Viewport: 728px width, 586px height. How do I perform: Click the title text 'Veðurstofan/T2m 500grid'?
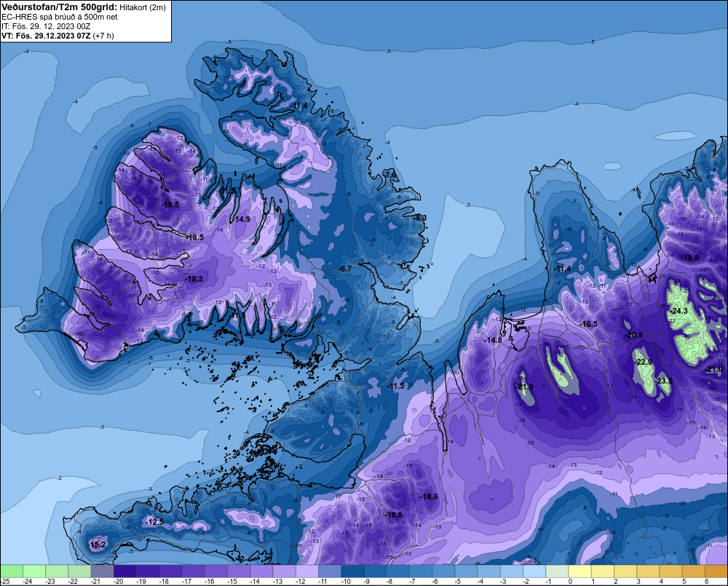click(58, 7)
